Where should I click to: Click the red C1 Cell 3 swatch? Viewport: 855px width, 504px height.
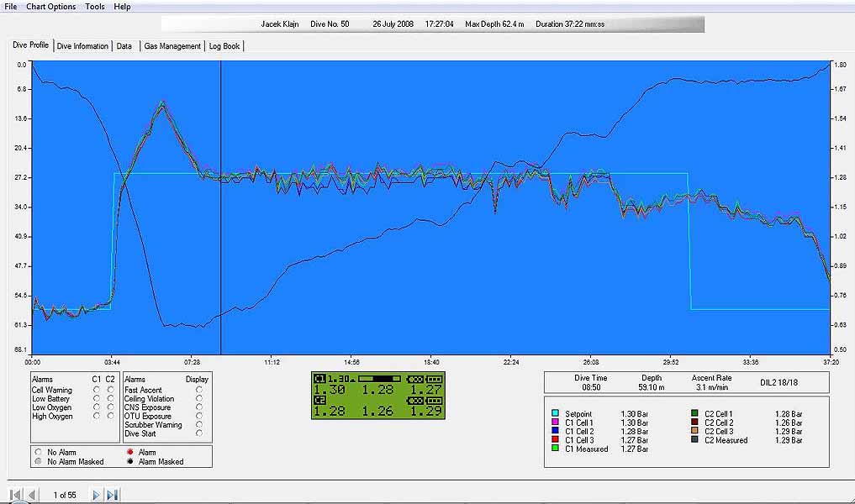[555, 439]
